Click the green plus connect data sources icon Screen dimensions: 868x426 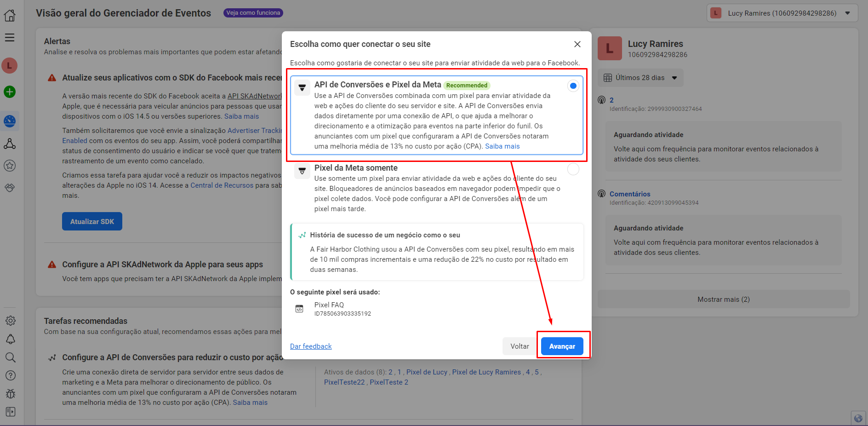coord(10,92)
